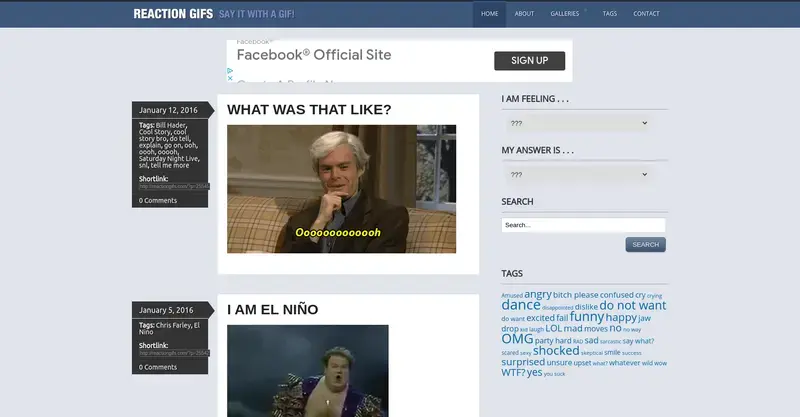Open the 'tell me more' post tag

170,165
